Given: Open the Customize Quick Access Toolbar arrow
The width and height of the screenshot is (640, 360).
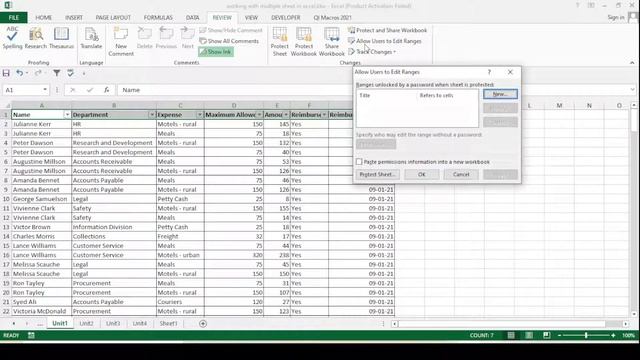Looking at the screenshot, I should coord(84,73).
